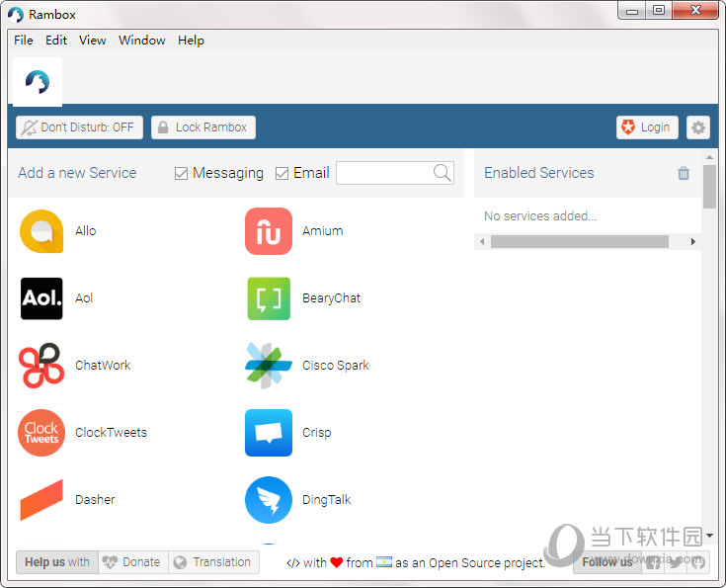Click the search magnifier icon
Screen dimensions: 726x588
(442, 173)
